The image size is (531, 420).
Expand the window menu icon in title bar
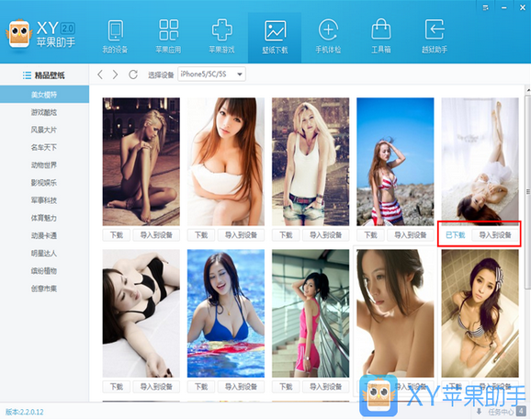(x=486, y=7)
